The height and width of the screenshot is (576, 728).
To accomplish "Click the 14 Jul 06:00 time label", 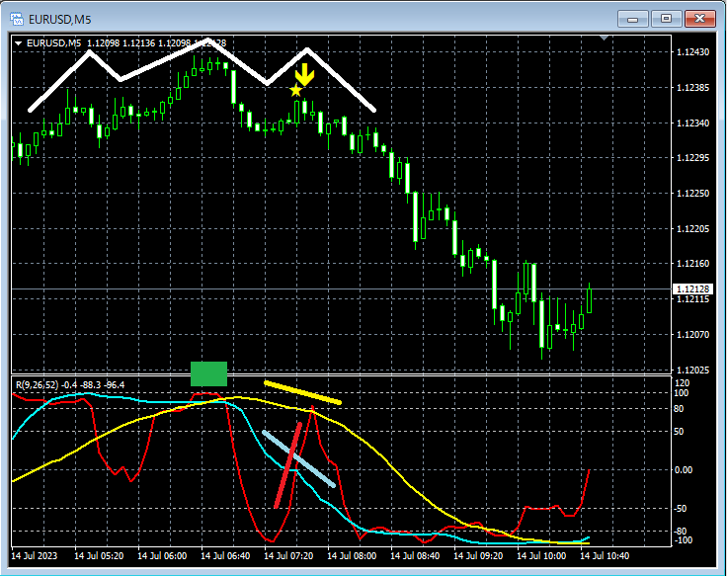I will pyautogui.click(x=162, y=556).
